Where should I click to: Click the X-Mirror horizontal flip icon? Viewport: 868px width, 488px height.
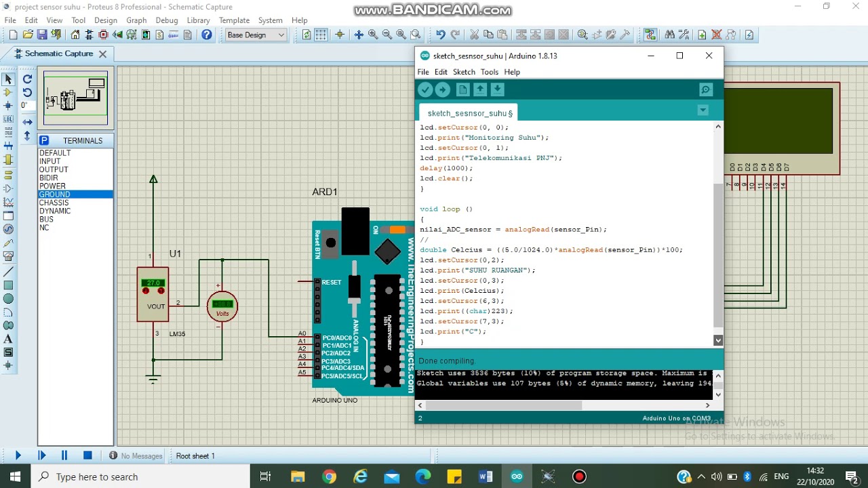pos(27,122)
